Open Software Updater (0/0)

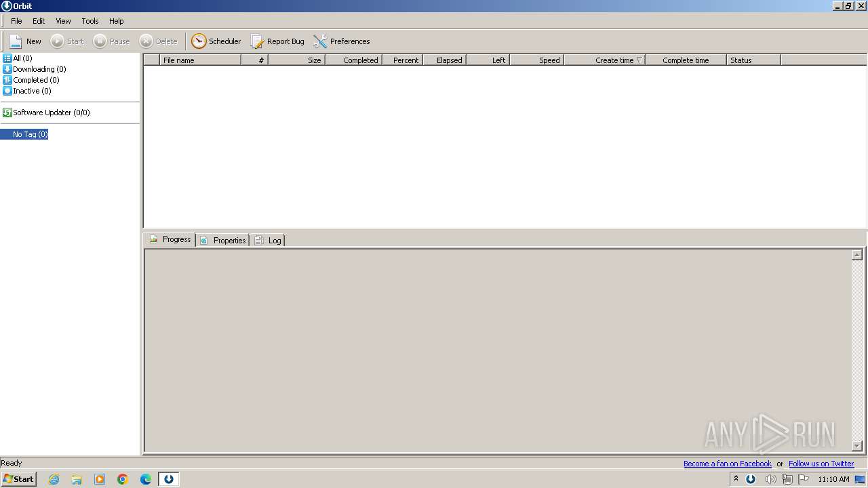click(x=46, y=113)
